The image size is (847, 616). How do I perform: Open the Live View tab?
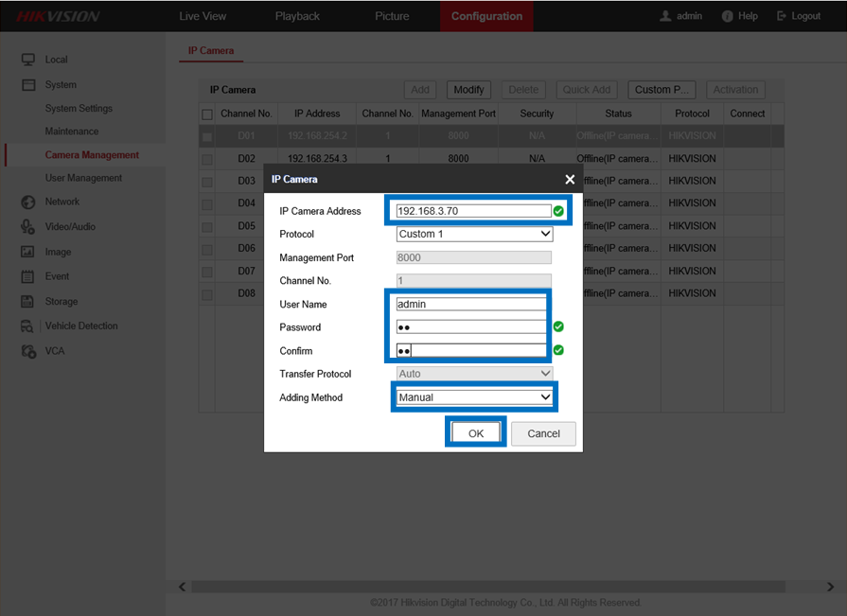pyautogui.click(x=203, y=16)
